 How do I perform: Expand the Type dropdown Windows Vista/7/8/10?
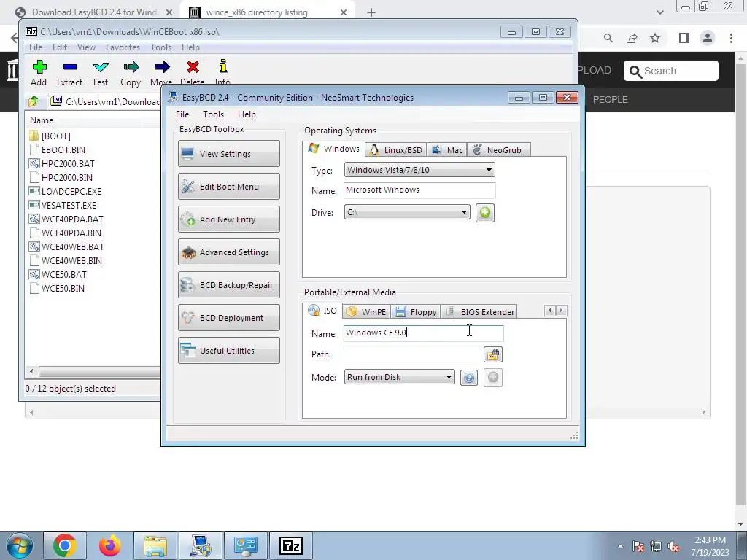419,170
